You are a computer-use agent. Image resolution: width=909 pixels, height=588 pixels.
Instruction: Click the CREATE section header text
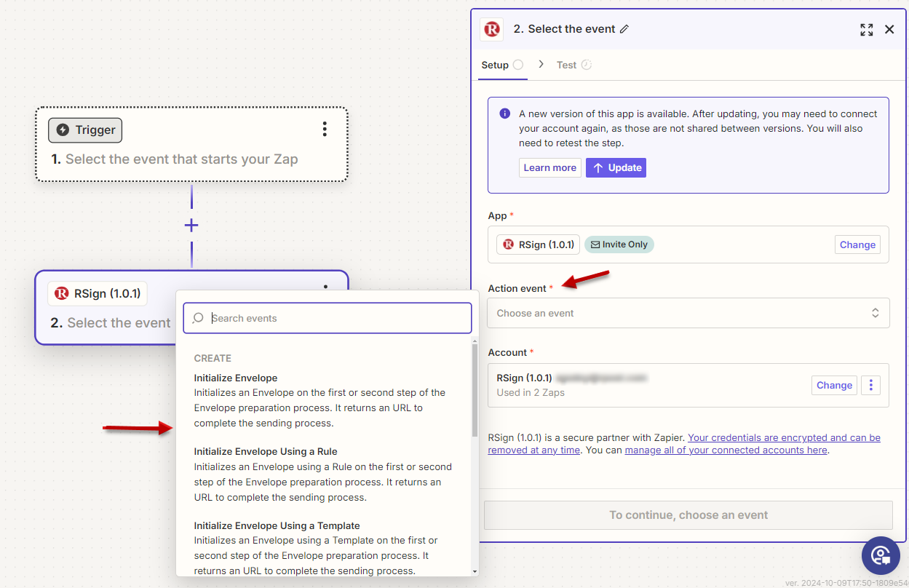[x=213, y=358]
